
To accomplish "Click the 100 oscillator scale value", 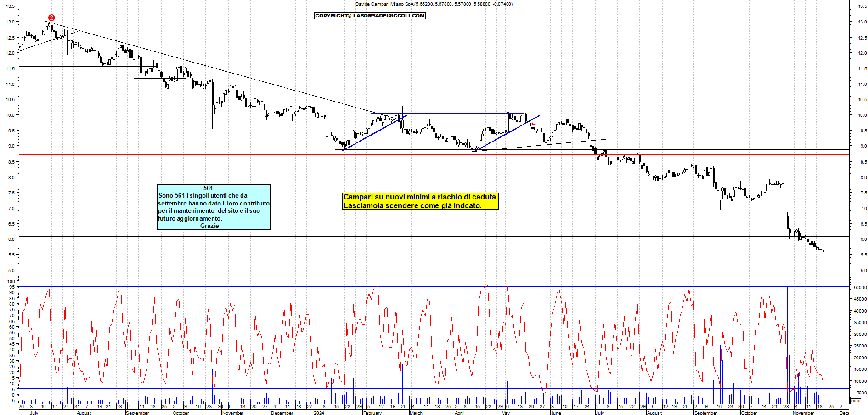I will 11,282.
